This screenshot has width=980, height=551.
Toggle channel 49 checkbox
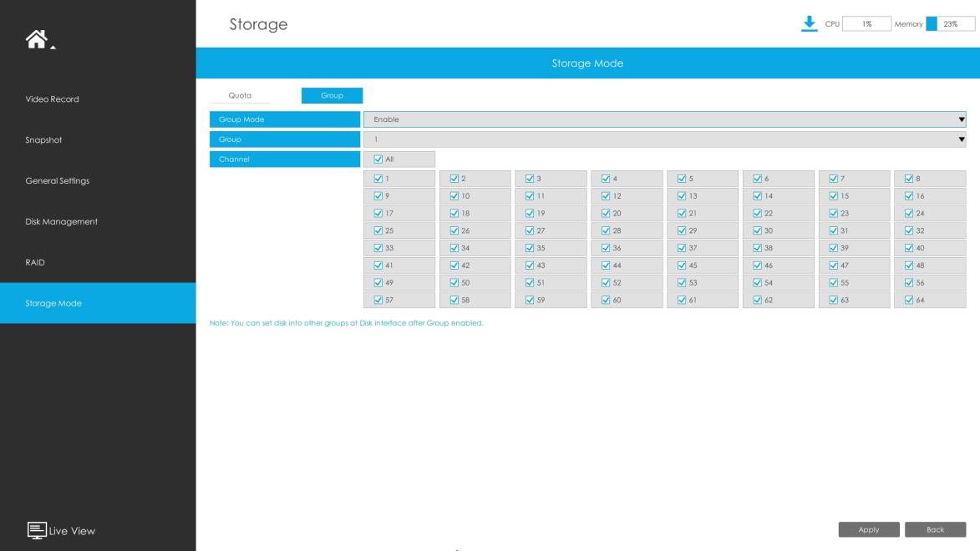point(378,282)
